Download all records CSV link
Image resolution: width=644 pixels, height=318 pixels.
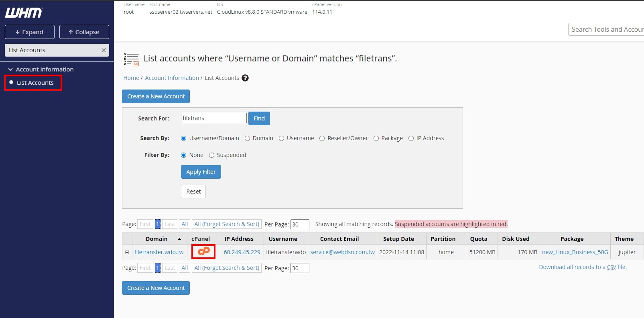coord(582,267)
